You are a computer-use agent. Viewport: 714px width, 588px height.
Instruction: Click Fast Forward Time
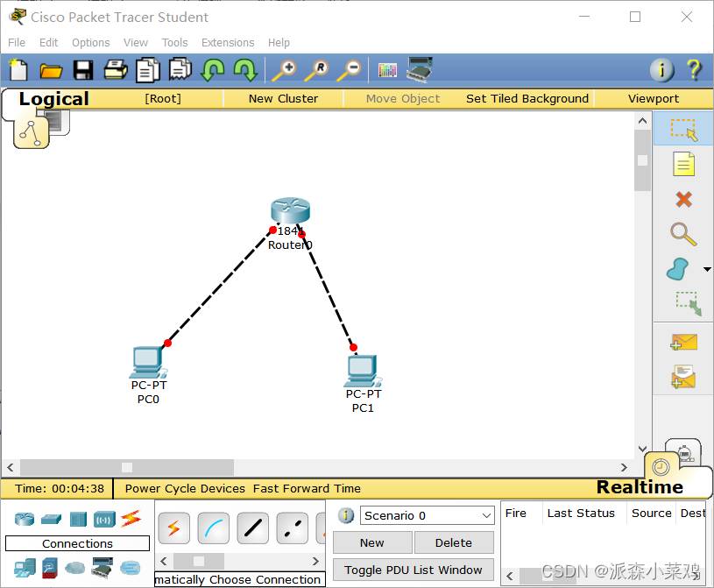tap(307, 488)
